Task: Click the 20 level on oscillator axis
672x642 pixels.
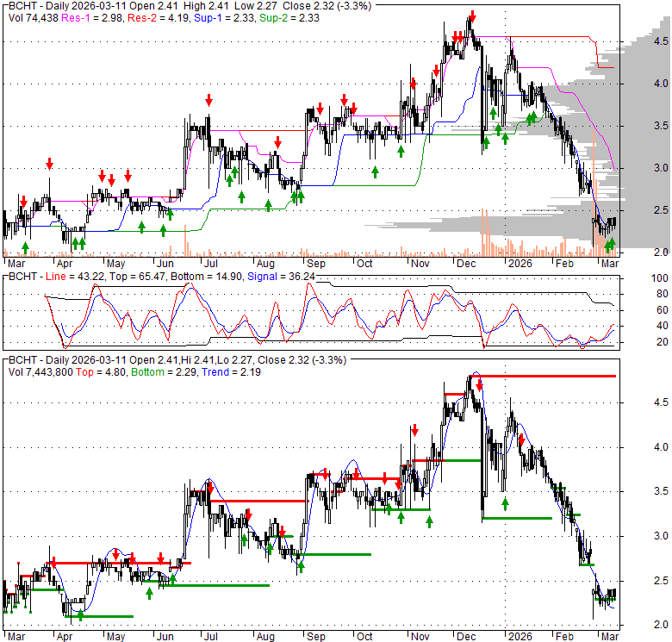Action: pos(663,342)
